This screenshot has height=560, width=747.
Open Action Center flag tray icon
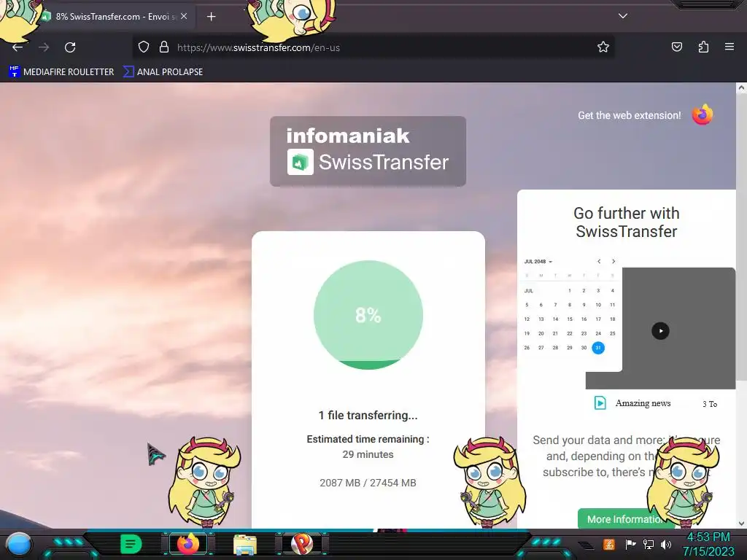click(630, 544)
